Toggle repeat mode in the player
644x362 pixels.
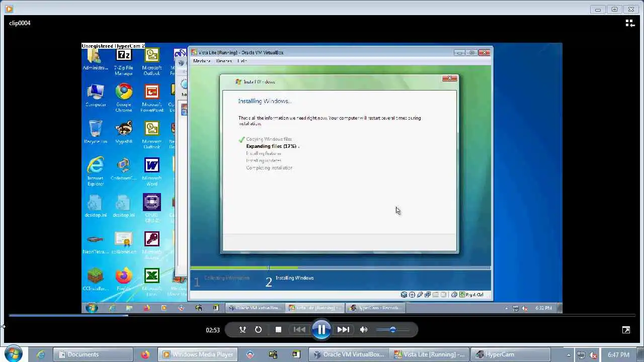258,330
